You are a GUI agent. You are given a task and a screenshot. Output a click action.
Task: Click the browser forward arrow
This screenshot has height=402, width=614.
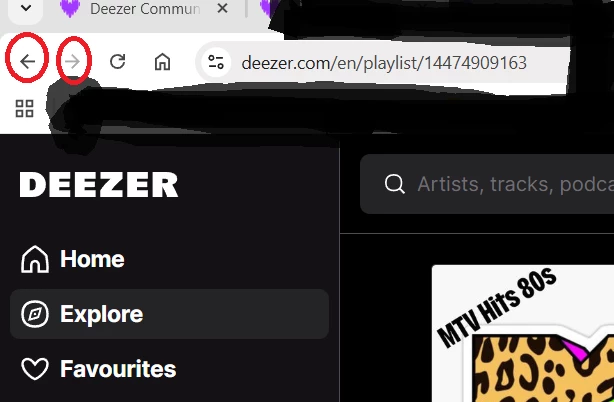pyautogui.click(x=73, y=61)
